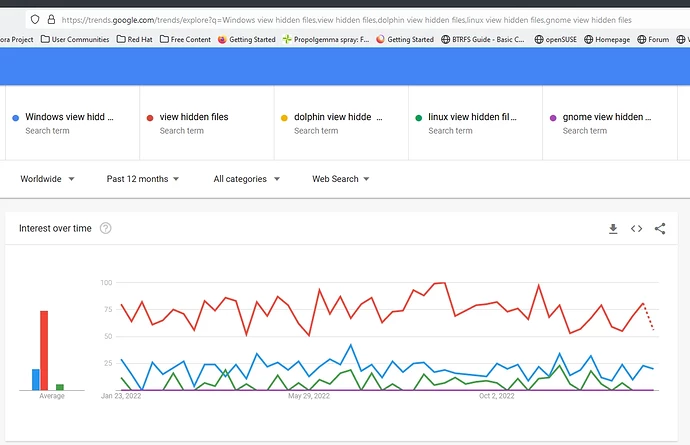Open the BTRFS Guide bookmark
Screen dimensions: 690x445
pos(483,39)
